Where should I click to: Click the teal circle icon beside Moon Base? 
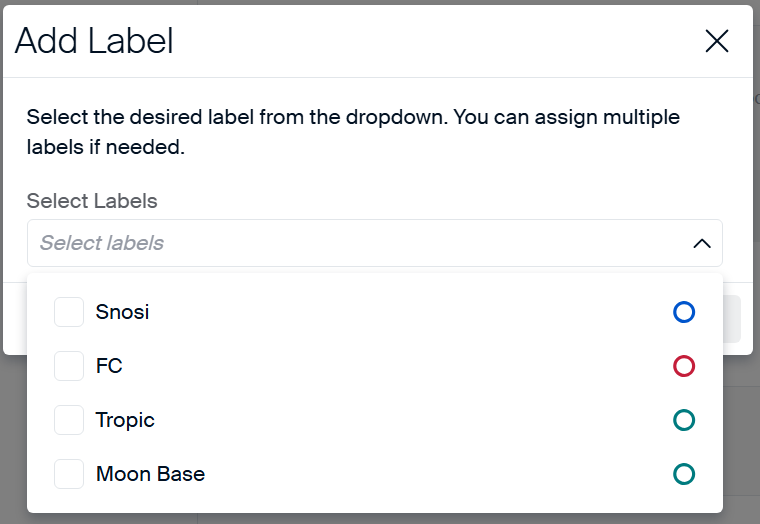click(684, 474)
